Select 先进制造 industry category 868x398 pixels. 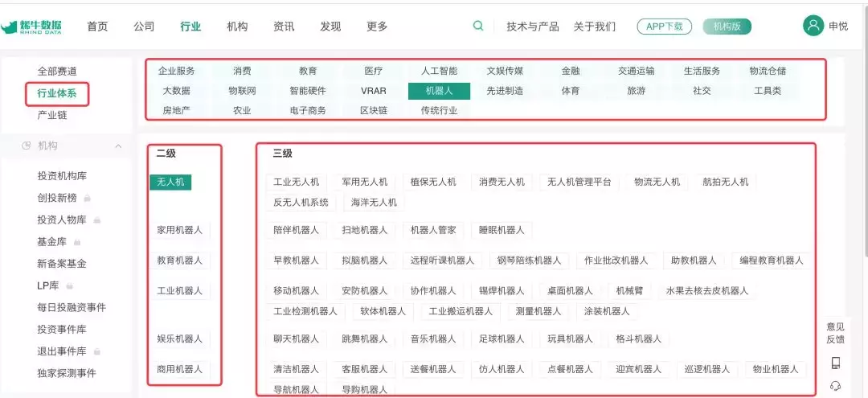pos(505,91)
